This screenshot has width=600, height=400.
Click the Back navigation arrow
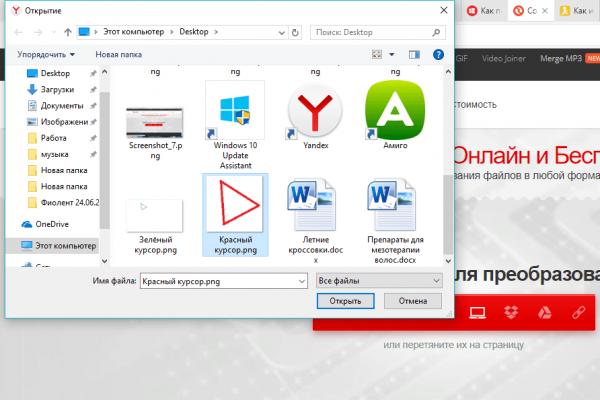(x=18, y=32)
